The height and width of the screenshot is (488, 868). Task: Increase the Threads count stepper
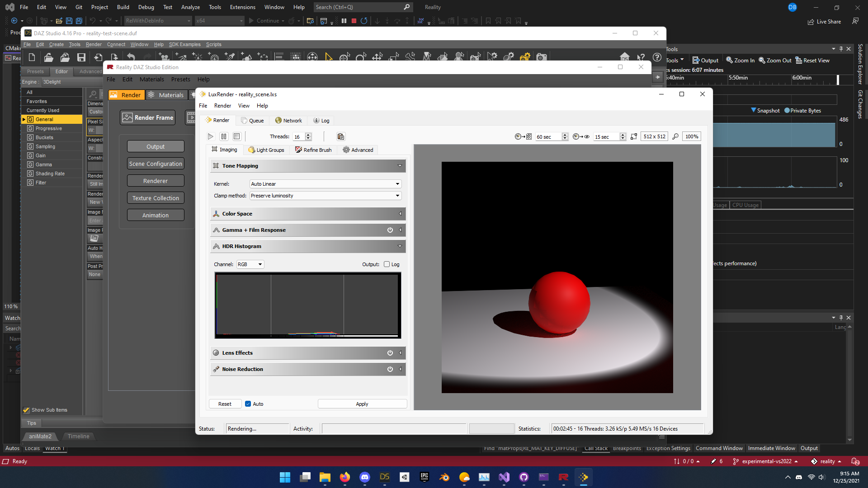point(308,135)
